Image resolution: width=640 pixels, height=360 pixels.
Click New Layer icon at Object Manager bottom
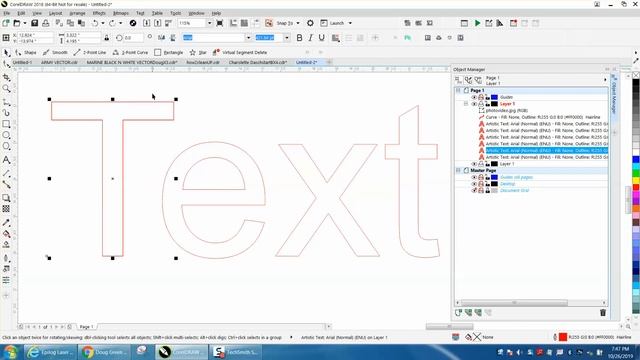[x=458, y=313]
